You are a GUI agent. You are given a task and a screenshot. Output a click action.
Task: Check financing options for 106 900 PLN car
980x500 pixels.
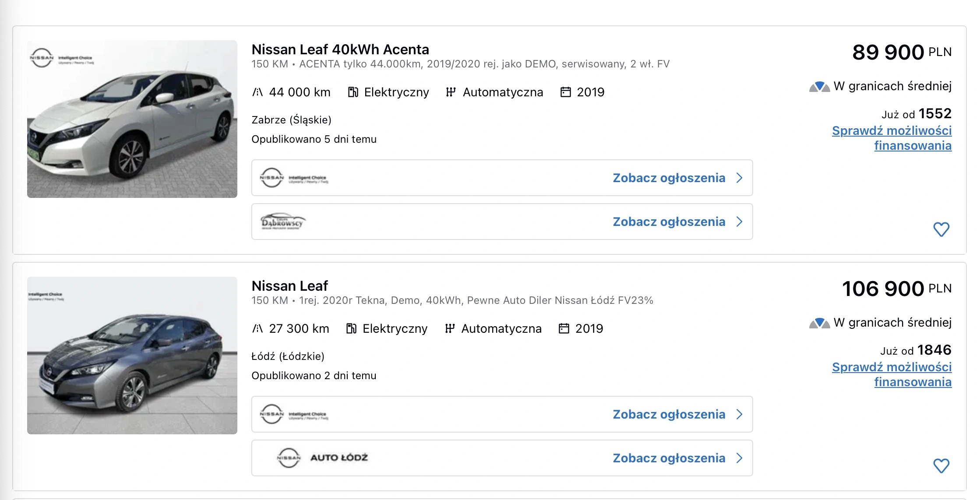pyautogui.click(x=892, y=374)
